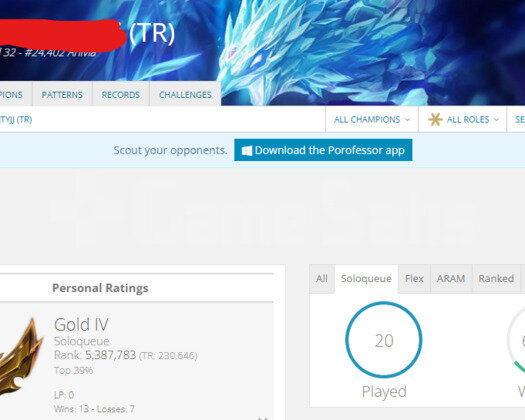Viewport: 525px width, 420px height.
Task: Click the LP: 0 text
Action: (64, 395)
